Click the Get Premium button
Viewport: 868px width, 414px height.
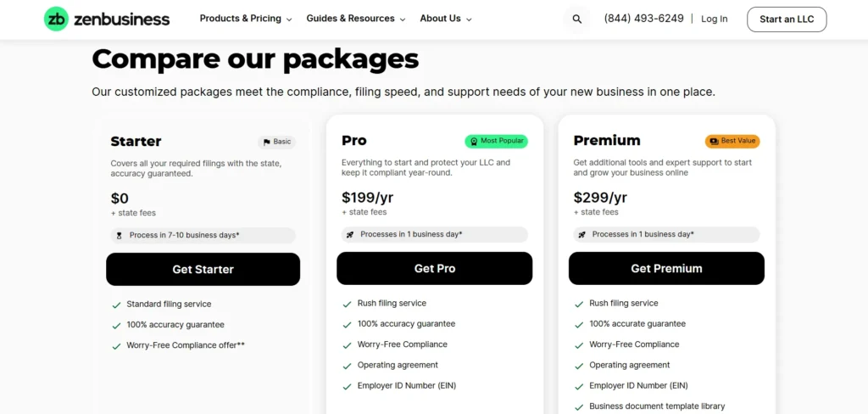[666, 268]
